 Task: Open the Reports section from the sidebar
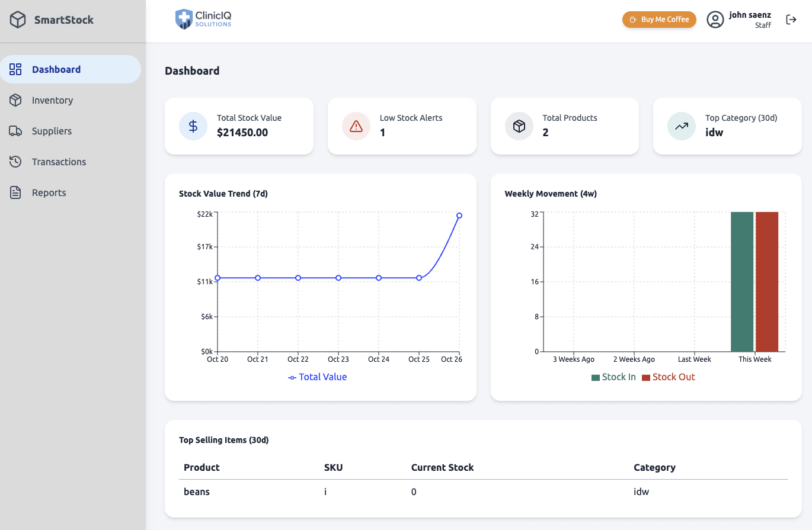tap(49, 192)
